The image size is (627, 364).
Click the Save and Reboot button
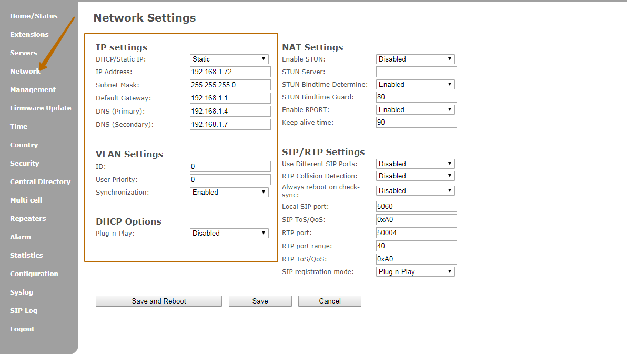[159, 301]
